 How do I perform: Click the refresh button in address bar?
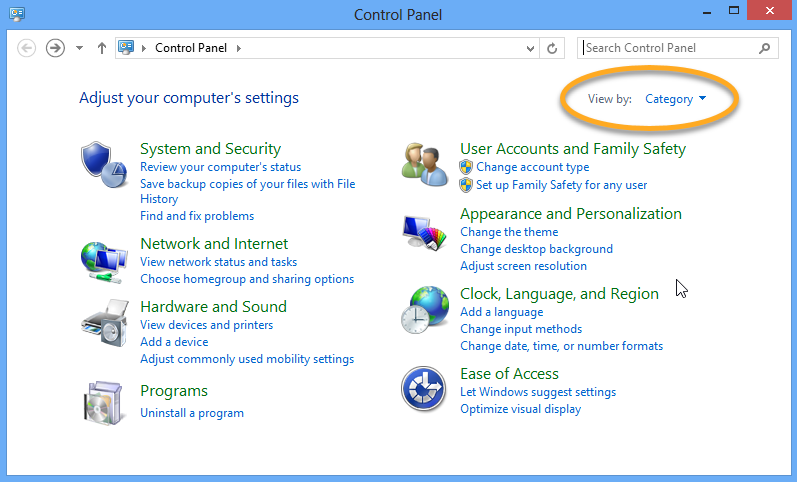click(553, 48)
